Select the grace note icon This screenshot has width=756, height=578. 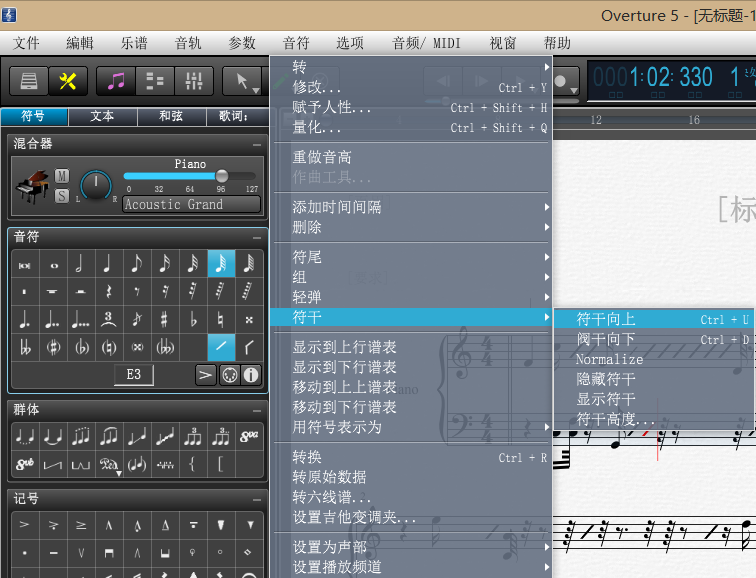(x=137, y=320)
